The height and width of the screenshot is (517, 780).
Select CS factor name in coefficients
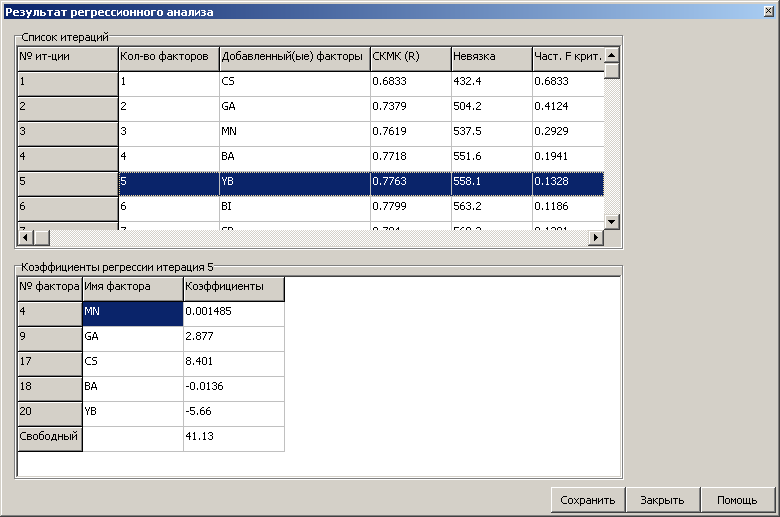coord(133,364)
